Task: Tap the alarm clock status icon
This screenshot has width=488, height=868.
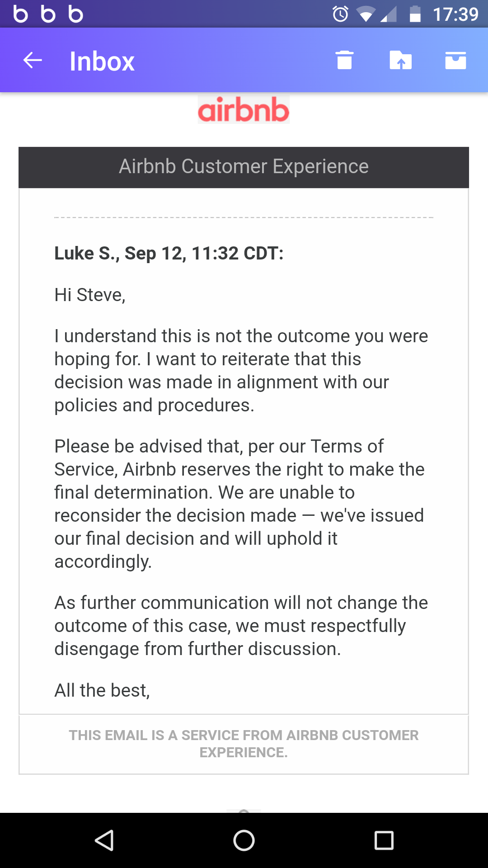Action: pos(340,14)
